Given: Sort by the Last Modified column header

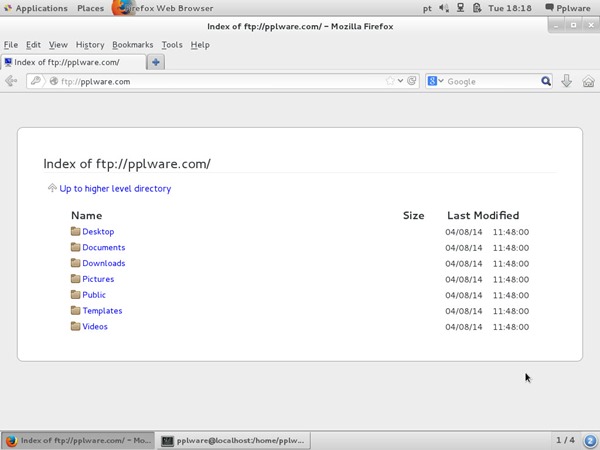Looking at the screenshot, I should [x=483, y=215].
